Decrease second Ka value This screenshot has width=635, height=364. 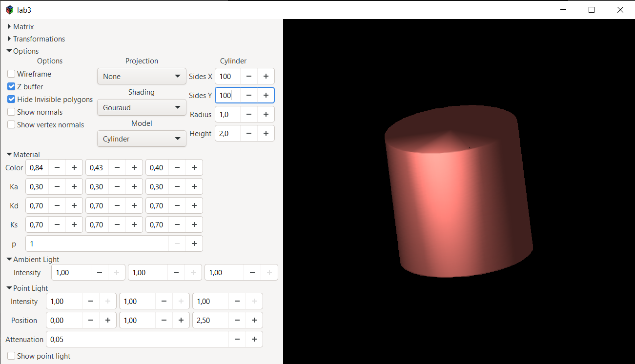pos(117,186)
